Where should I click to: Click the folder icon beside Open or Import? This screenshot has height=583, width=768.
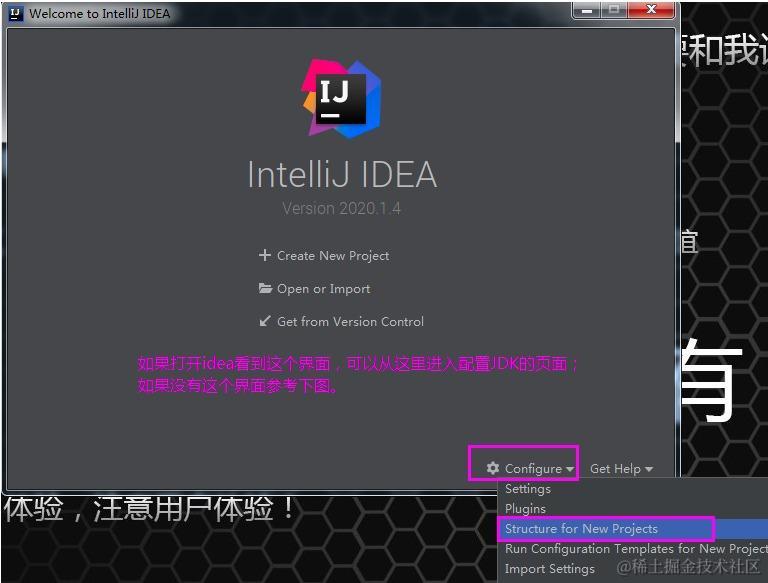pos(265,288)
